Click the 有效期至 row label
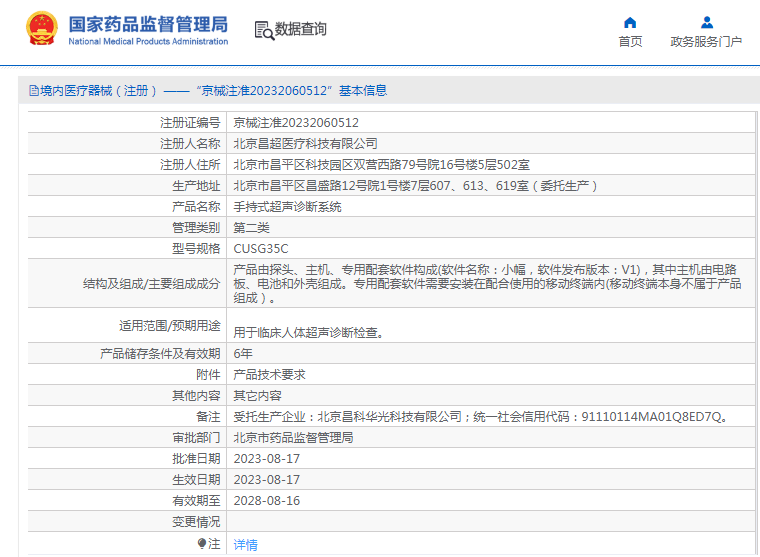 (x=196, y=501)
